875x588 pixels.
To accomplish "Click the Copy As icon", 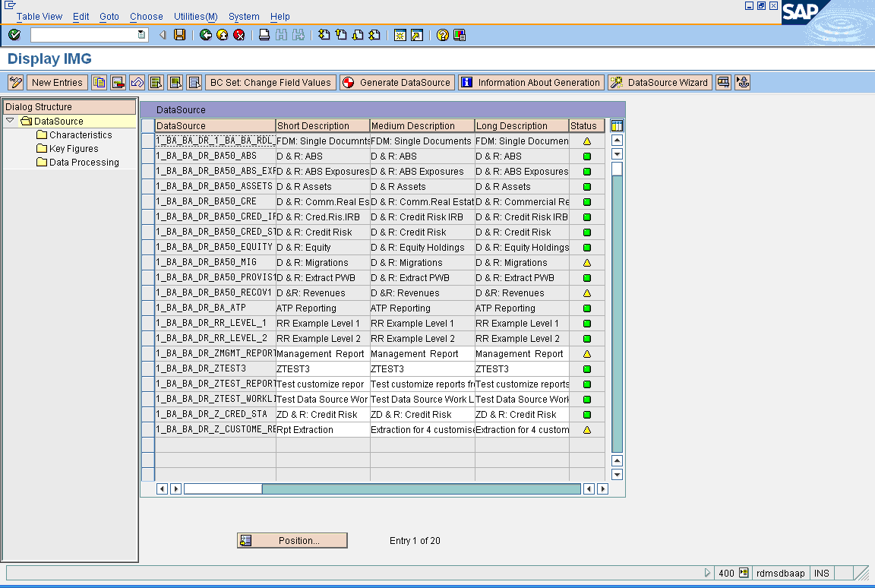I will click(100, 83).
